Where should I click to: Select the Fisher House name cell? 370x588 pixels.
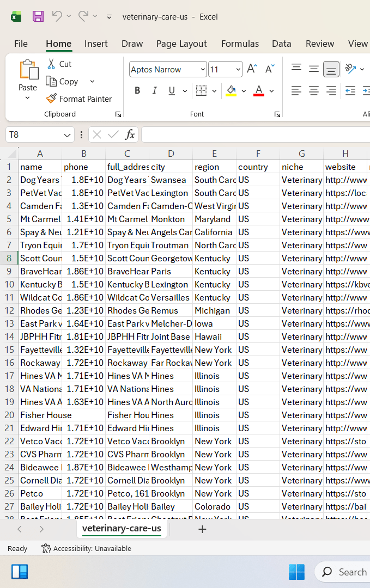coord(40,415)
